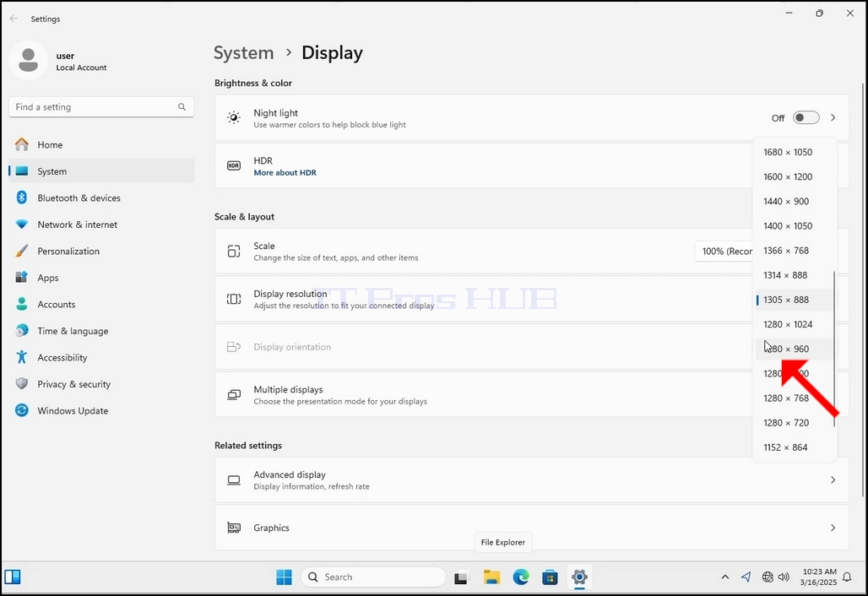Go to Personalization settings
The width and height of the screenshot is (868, 596).
(x=101, y=251)
